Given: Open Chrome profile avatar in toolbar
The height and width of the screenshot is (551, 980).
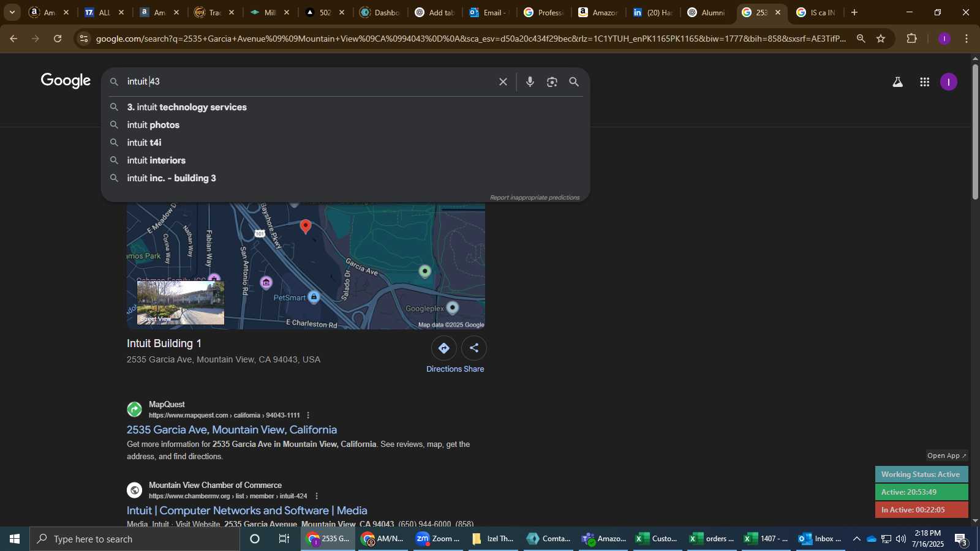Looking at the screenshot, I should click(944, 39).
